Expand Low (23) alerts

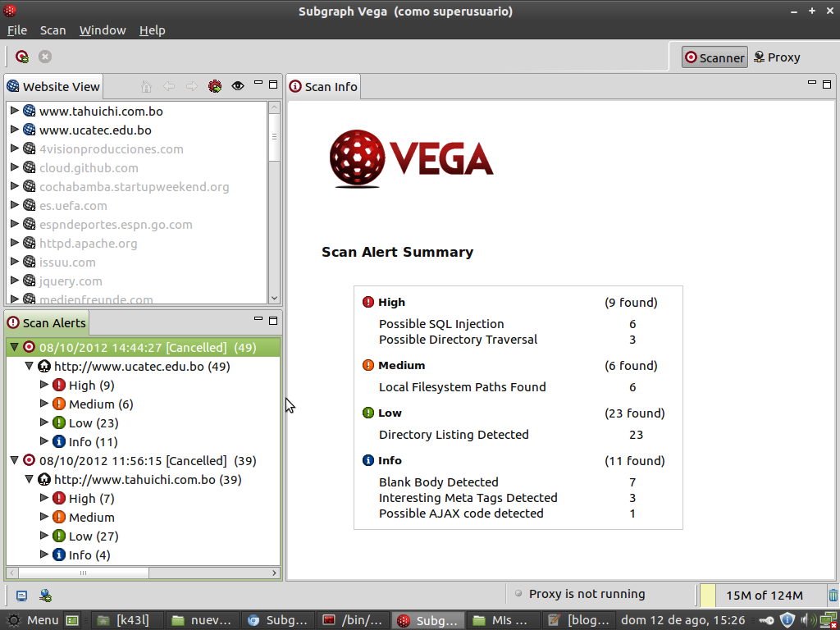click(x=44, y=422)
